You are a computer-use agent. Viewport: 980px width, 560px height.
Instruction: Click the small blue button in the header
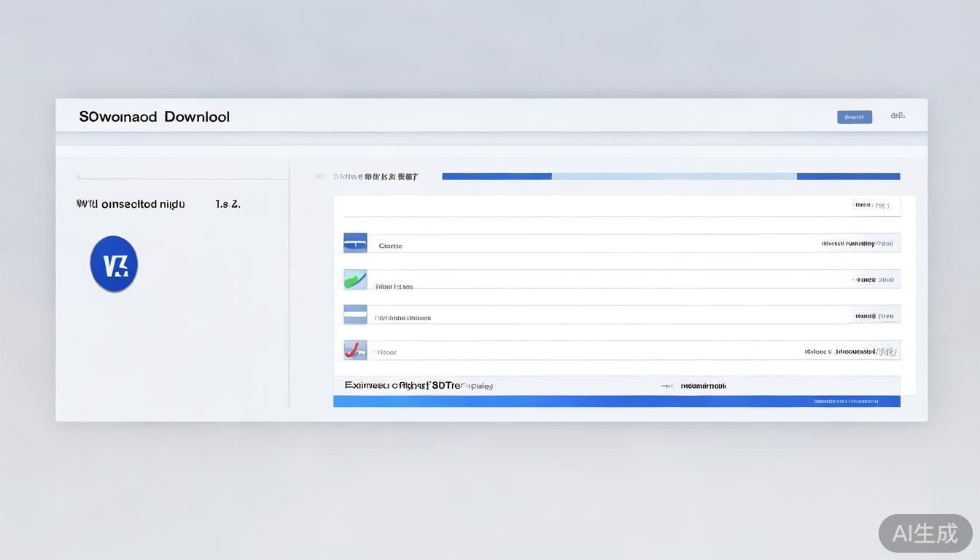854,117
